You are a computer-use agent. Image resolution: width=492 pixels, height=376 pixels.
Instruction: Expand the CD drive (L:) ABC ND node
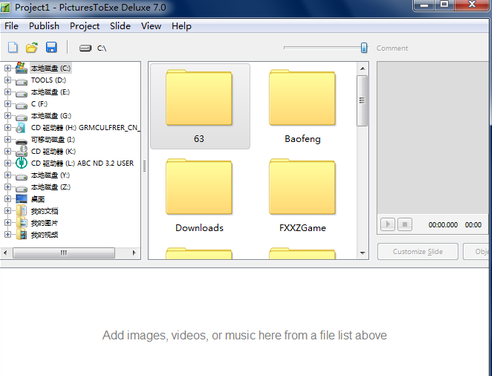[x=7, y=163]
